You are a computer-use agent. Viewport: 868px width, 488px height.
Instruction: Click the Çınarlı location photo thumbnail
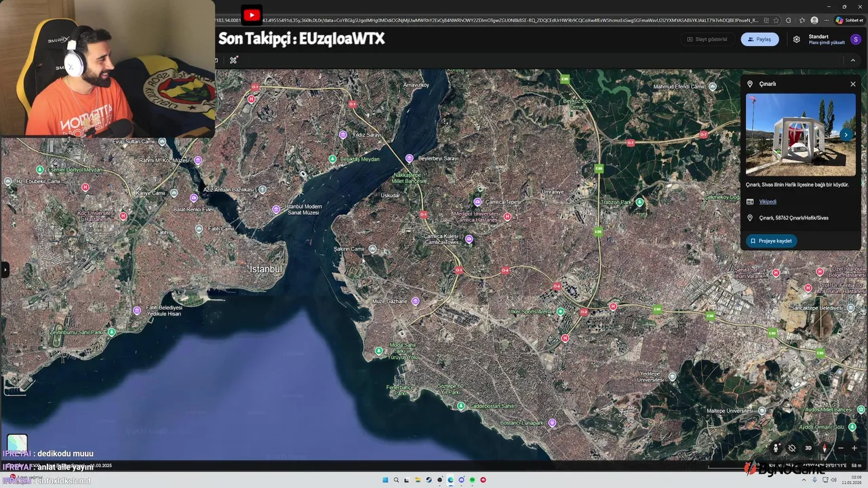click(800, 135)
